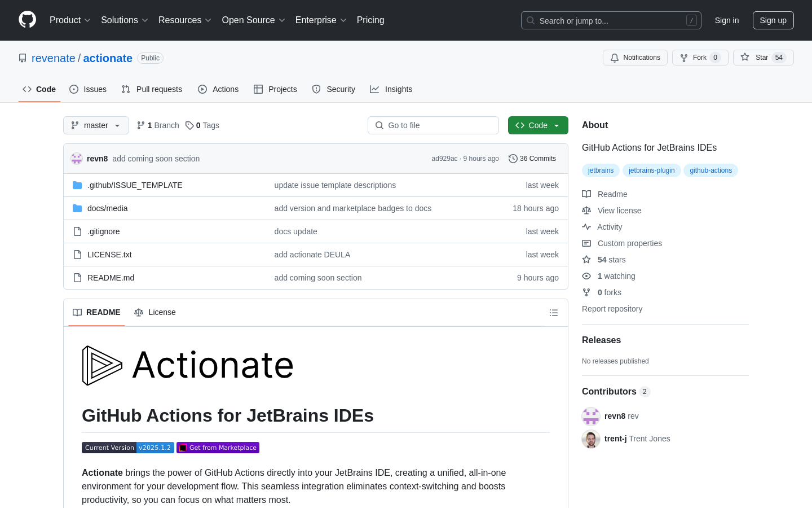Image resolution: width=812 pixels, height=508 pixels.
Task: Expand the Enterprise menu
Action: pyautogui.click(x=321, y=20)
